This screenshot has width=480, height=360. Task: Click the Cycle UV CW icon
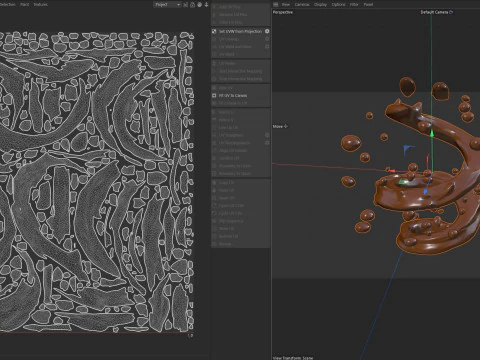click(214, 213)
